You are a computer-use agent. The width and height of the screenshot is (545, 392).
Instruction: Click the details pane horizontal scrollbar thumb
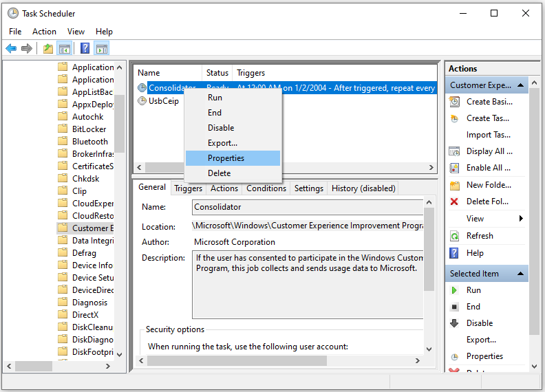click(237, 361)
